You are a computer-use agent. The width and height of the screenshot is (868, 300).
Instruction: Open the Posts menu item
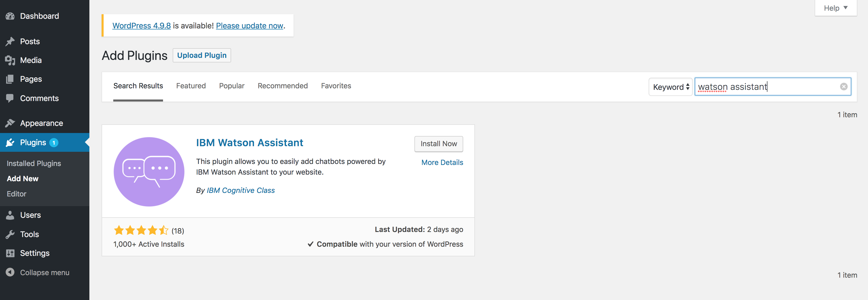44,41
